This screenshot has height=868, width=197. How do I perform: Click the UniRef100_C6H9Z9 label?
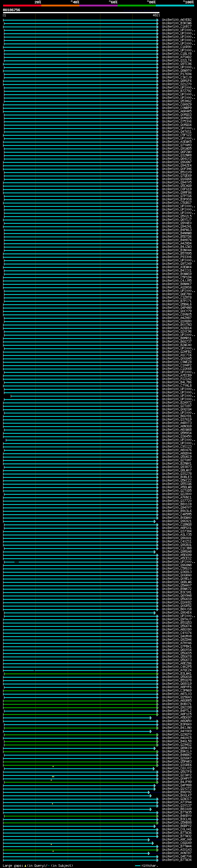pyautogui.click(x=177, y=104)
